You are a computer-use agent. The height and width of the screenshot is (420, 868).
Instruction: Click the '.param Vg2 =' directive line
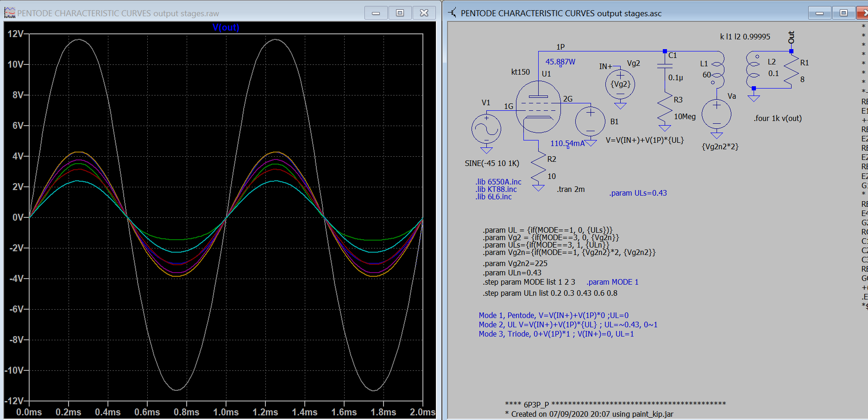[551, 237]
